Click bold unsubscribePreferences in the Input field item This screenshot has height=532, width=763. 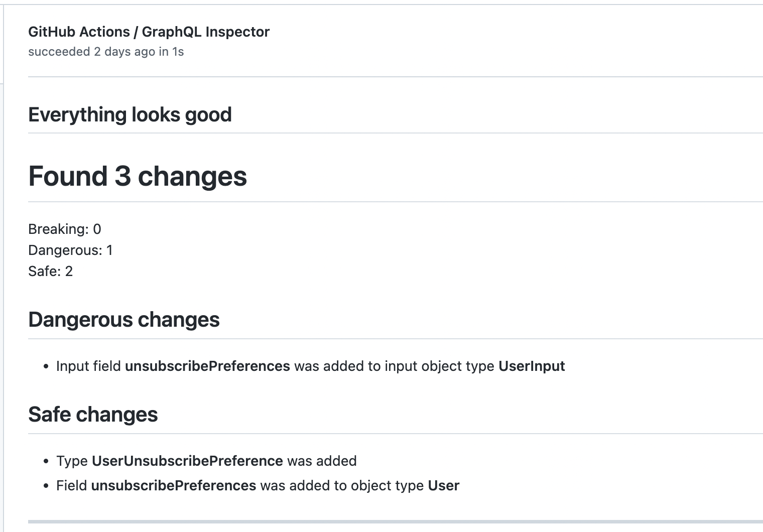(x=207, y=366)
